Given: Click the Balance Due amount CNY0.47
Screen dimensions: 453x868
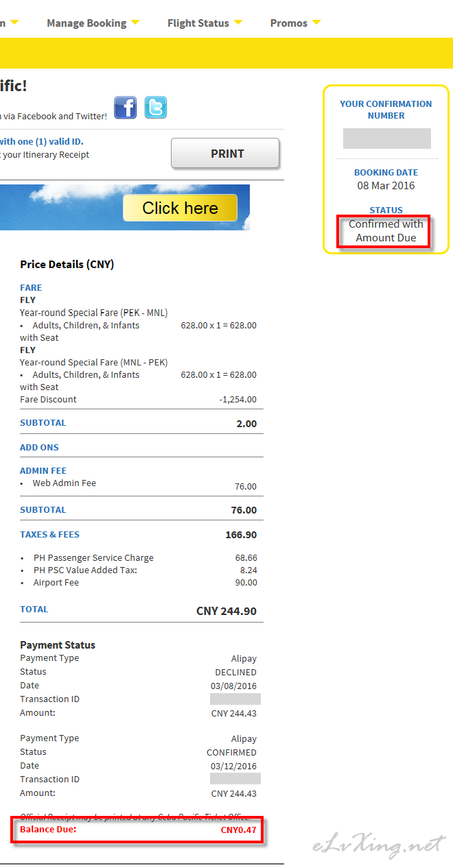Looking at the screenshot, I should click(x=238, y=830).
